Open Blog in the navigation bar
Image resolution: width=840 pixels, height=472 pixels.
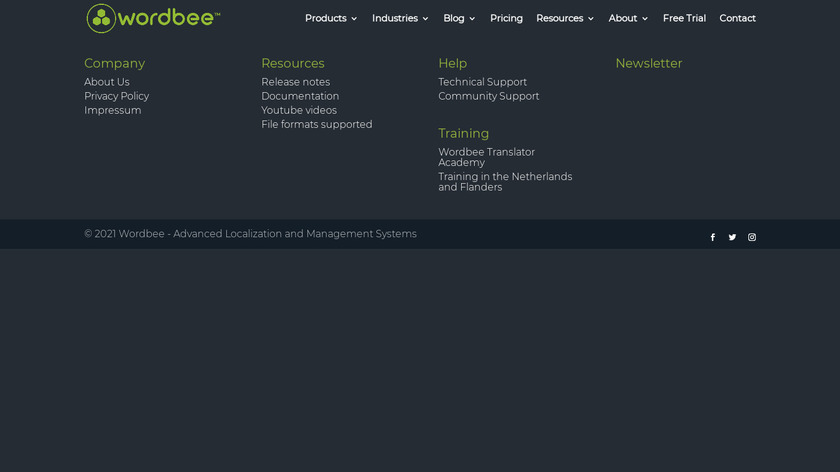(454, 18)
